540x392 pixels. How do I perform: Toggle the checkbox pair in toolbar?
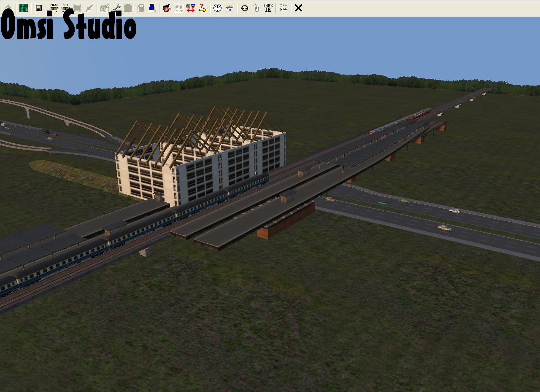(x=283, y=8)
